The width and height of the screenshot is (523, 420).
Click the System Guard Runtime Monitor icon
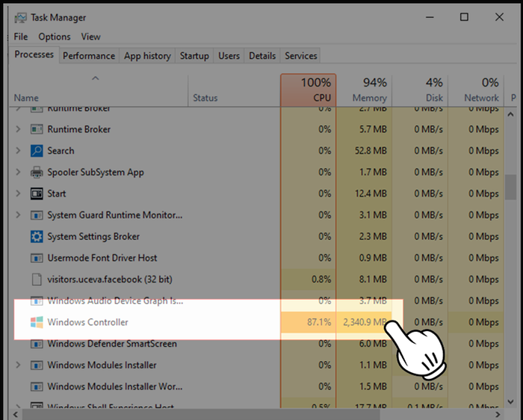click(37, 215)
